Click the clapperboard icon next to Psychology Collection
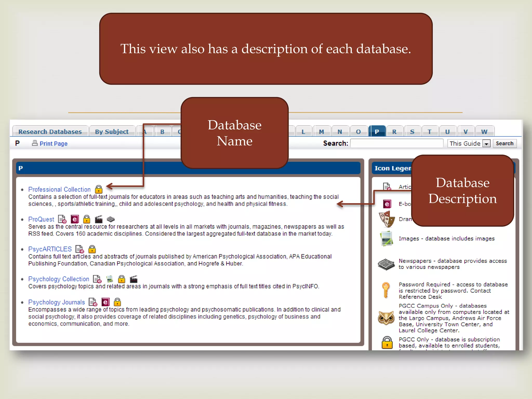 tap(134, 279)
